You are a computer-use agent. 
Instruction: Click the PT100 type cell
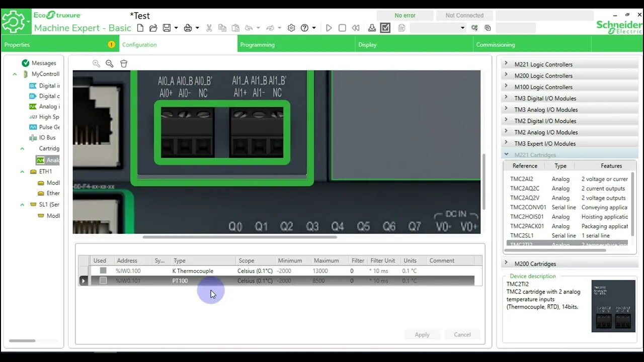point(203,281)
